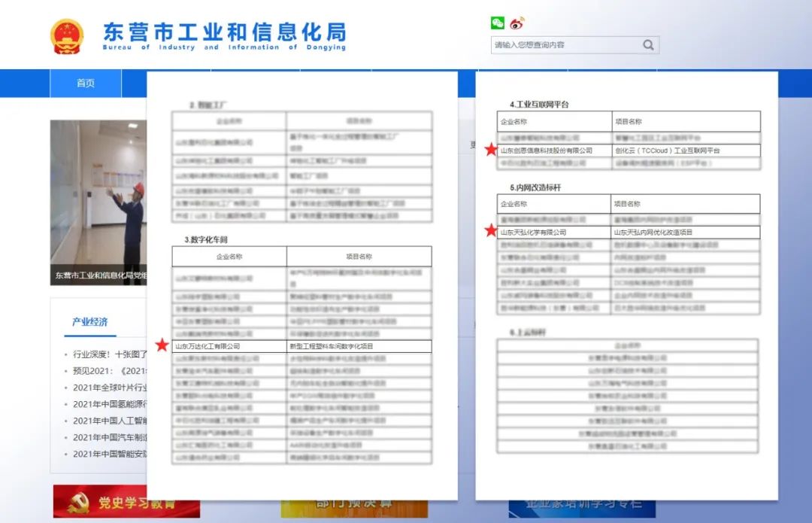Select the 首页 navigation tab

pos(86,84)
